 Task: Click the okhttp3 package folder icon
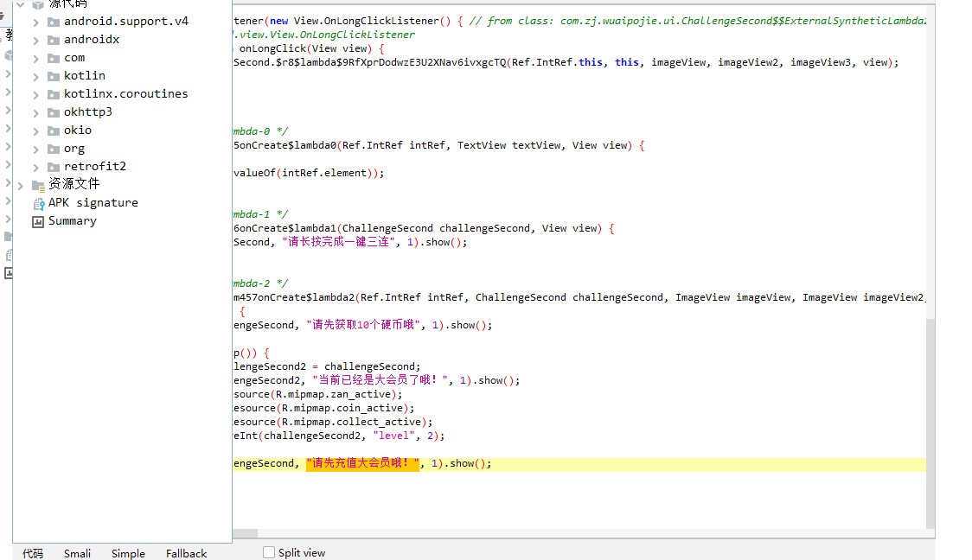(54, 112)
